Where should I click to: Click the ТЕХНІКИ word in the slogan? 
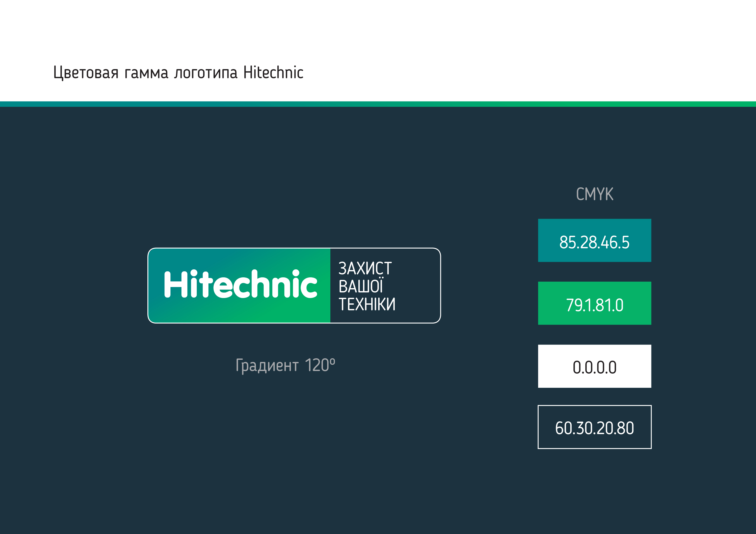point(367,304)
